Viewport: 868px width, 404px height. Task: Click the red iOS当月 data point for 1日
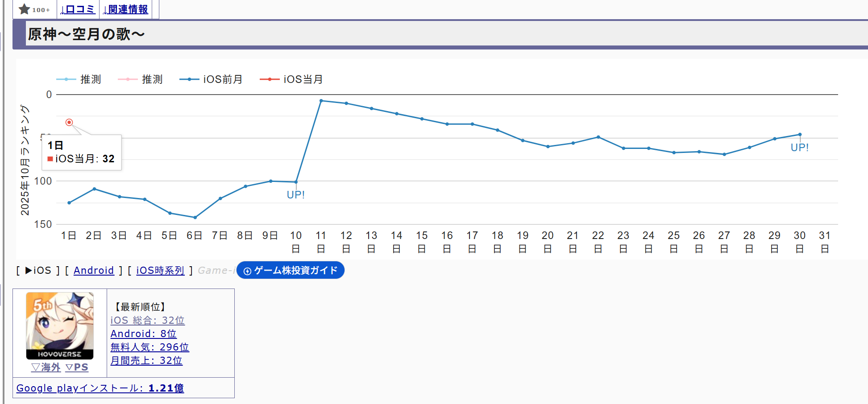[69, 122]
